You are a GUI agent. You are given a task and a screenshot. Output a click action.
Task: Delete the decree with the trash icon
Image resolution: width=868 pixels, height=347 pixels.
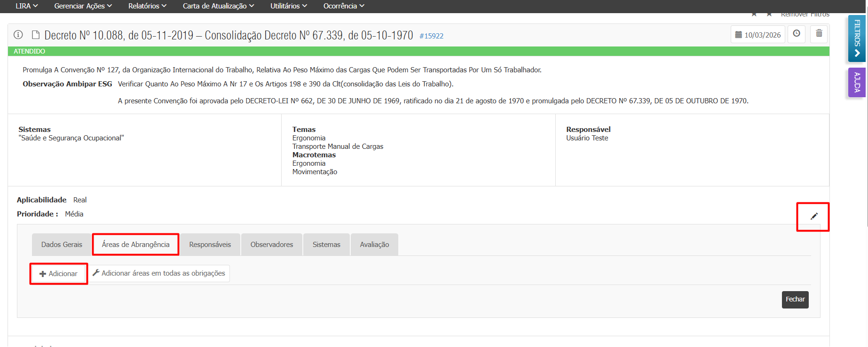click(819, 34)
